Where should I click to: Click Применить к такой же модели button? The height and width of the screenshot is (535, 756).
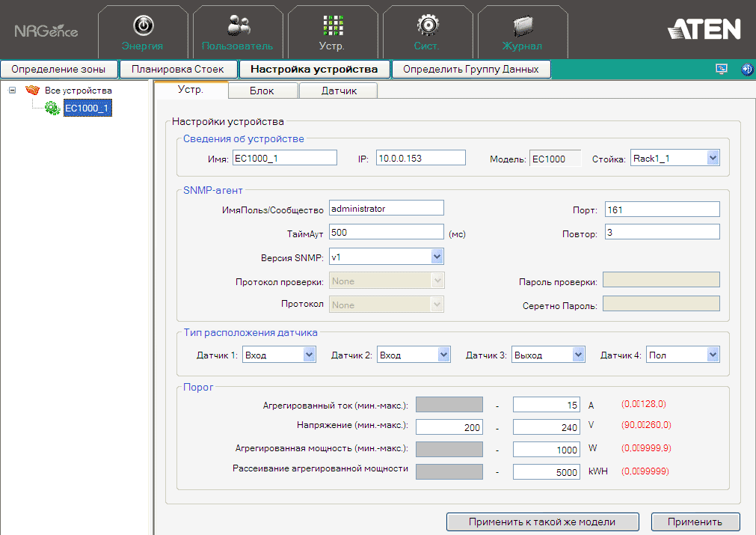[x=542, y=522]
